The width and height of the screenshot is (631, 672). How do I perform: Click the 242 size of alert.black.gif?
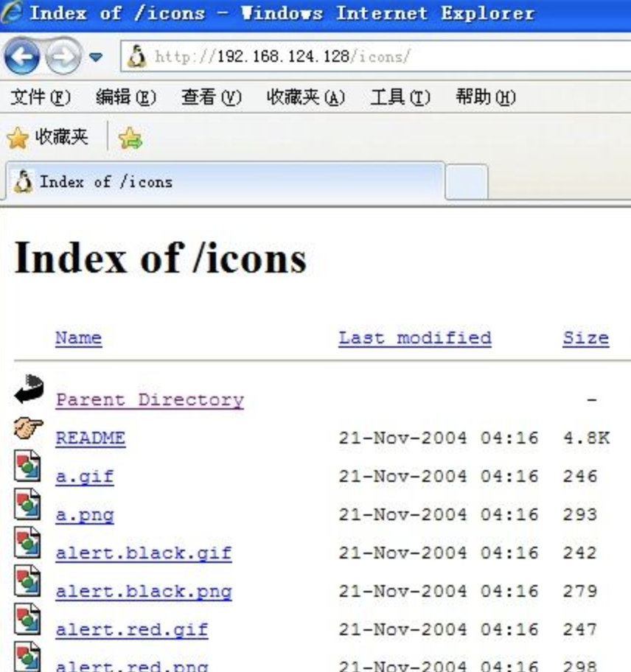pyautogui.click(x=580, y=553)
